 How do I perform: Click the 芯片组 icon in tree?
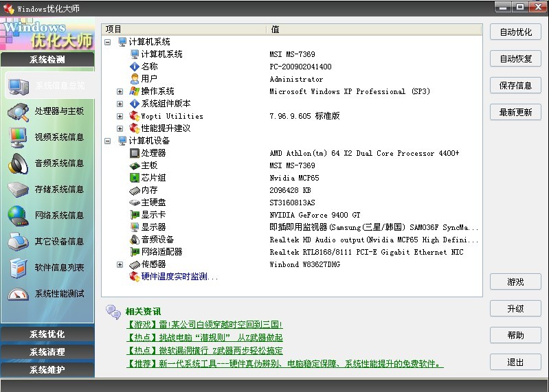click(x=135, y=178)
